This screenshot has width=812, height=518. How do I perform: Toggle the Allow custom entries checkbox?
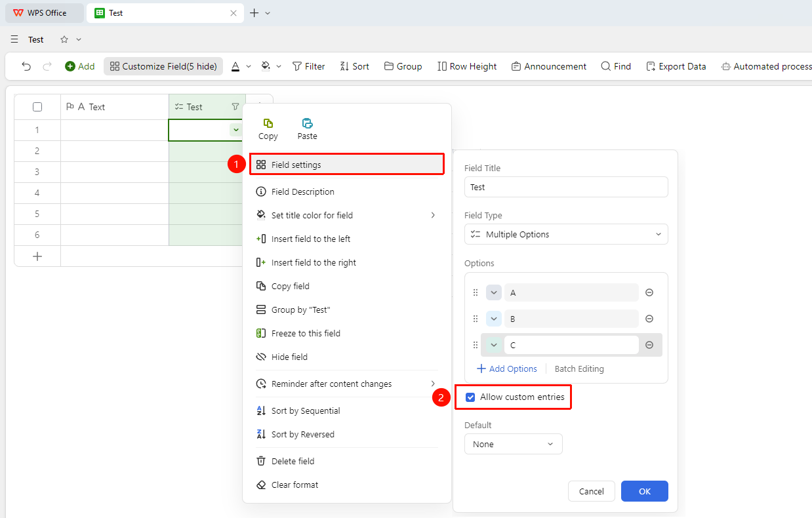(470, 397)
